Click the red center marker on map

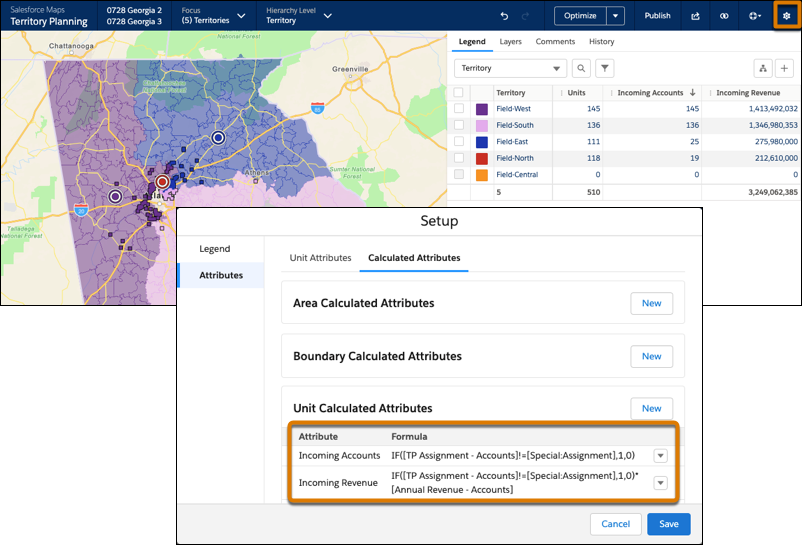coord(162,181)
